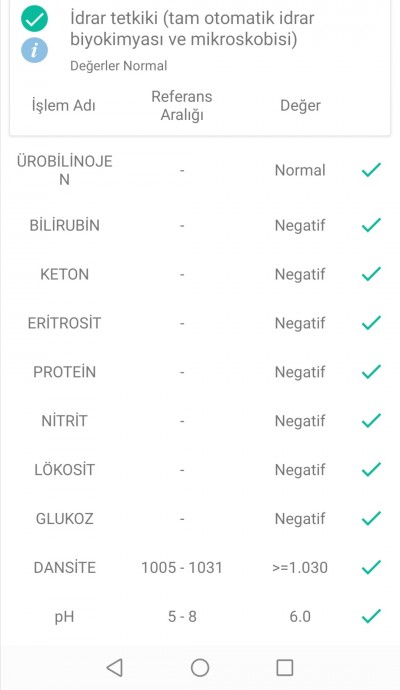Select the Değer column header

click(x=301, y=106)
